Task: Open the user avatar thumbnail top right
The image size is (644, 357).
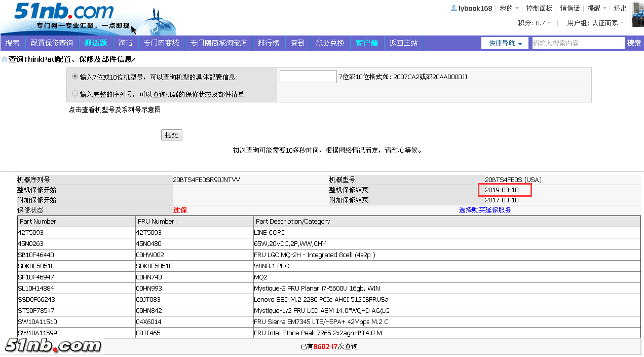Action: coord(637,14)
